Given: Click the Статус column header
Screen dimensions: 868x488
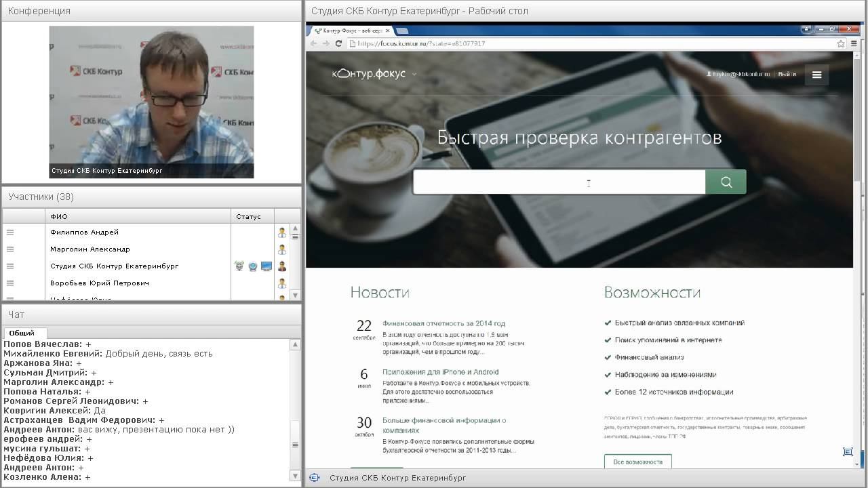Looking at the screenshot, I should pyautogui.click(x=252, y=216).
